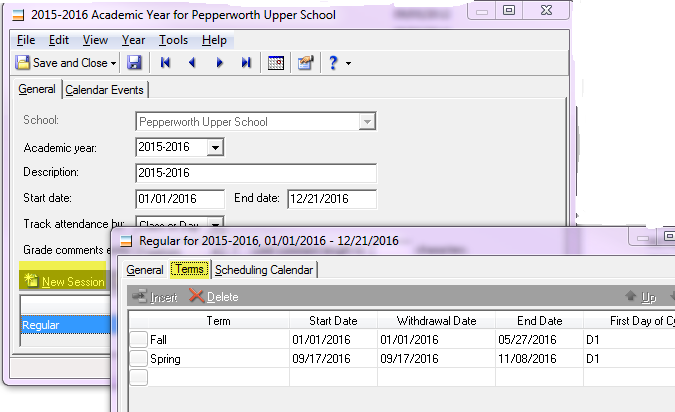Open the View menu
This screenshot has height=412, width=675.
(x=95, y=40)
